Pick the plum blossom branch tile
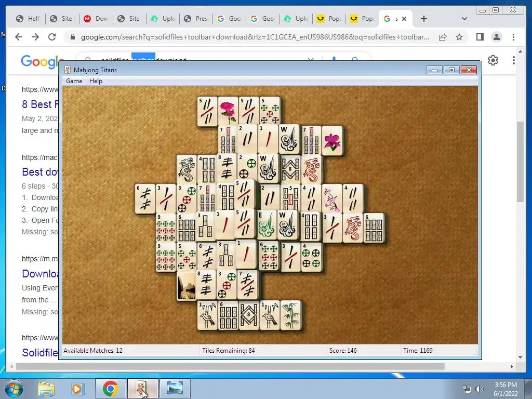This screenshot has height=399, width=532. [x=332, y=198]
